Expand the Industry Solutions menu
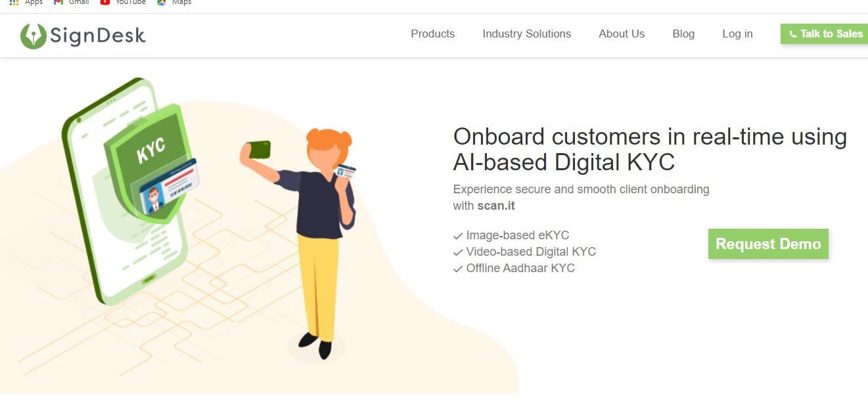 [x=526, y=34]
